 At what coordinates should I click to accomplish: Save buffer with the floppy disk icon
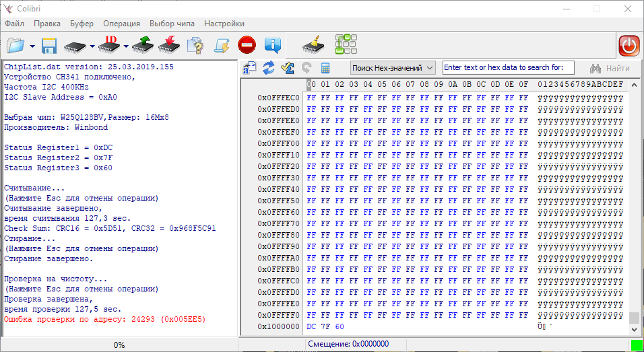[49, 46]
